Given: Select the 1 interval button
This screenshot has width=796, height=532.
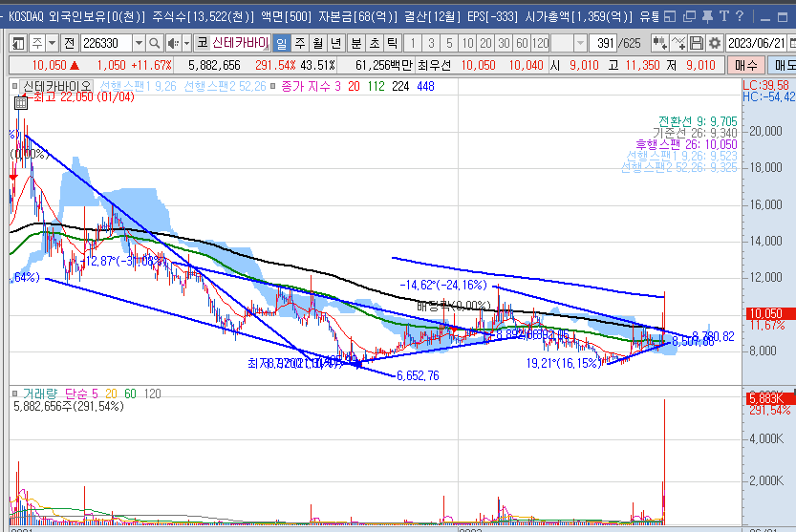Looking at the screenshot, I should pyautogui.click(x=413, y=43).
